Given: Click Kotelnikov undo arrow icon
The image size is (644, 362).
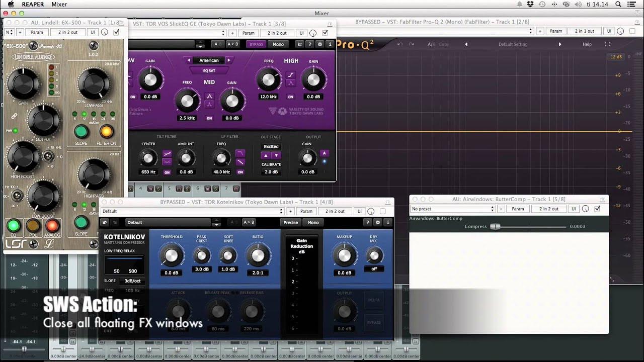Looking at the screenshot, I should coord(105,222).
